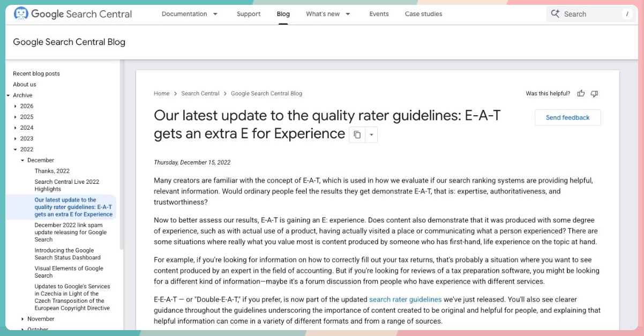This screenshot has width=644, height=336.
Task: Open the Thanks, 2022 blog post
Action: pyautogui.click(x=52, y=171)
